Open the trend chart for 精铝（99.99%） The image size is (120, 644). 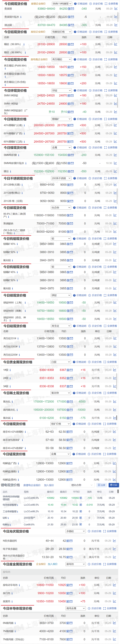pyautogui.click(x=115, y=44)
